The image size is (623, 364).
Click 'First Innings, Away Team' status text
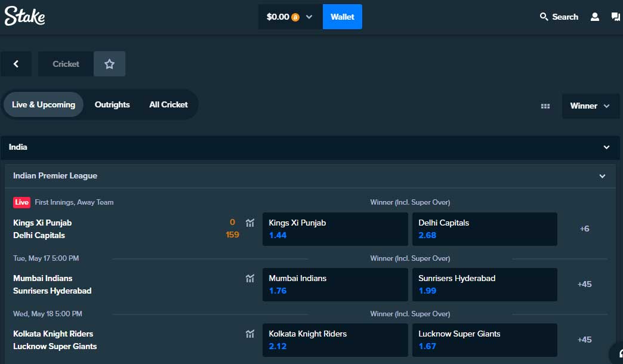(74, 202)
